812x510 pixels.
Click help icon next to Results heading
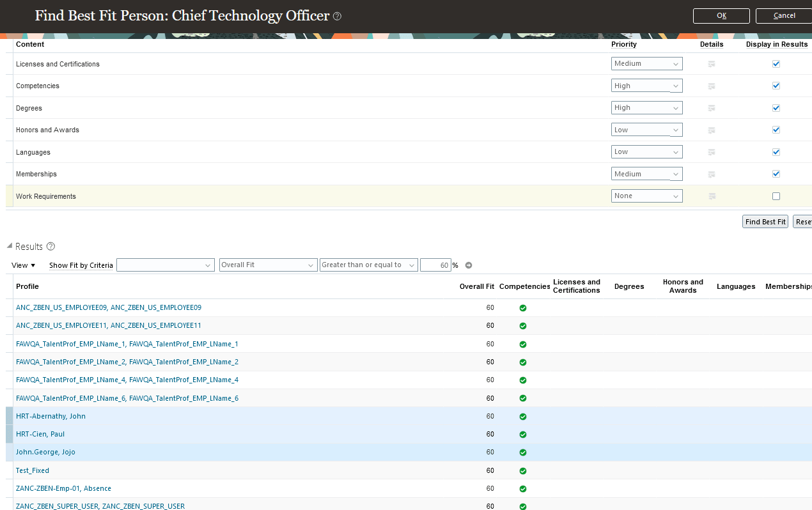51,247
